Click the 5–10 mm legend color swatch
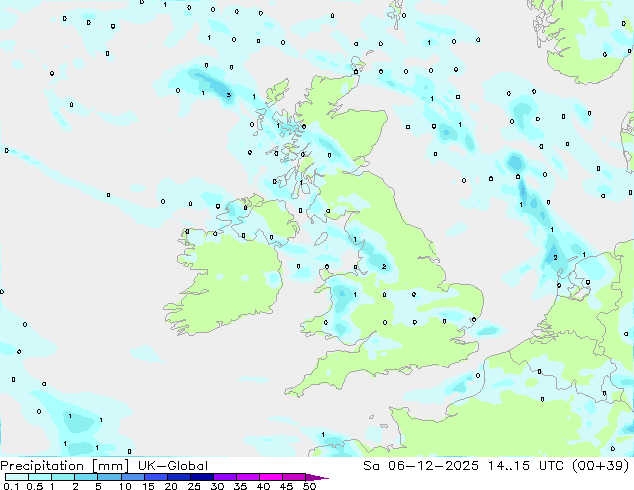 pos(109,477)
